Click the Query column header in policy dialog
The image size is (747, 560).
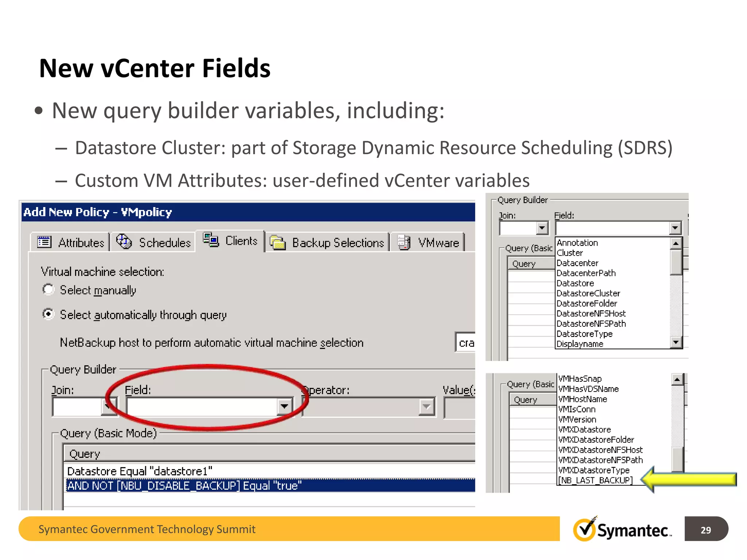pos(270,454)
